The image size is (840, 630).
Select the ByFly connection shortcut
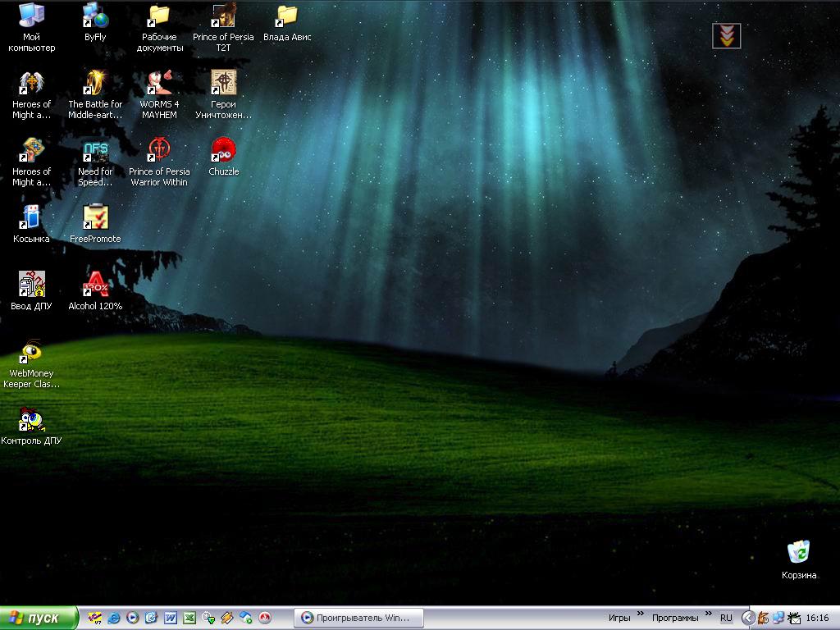coord(95,22)
